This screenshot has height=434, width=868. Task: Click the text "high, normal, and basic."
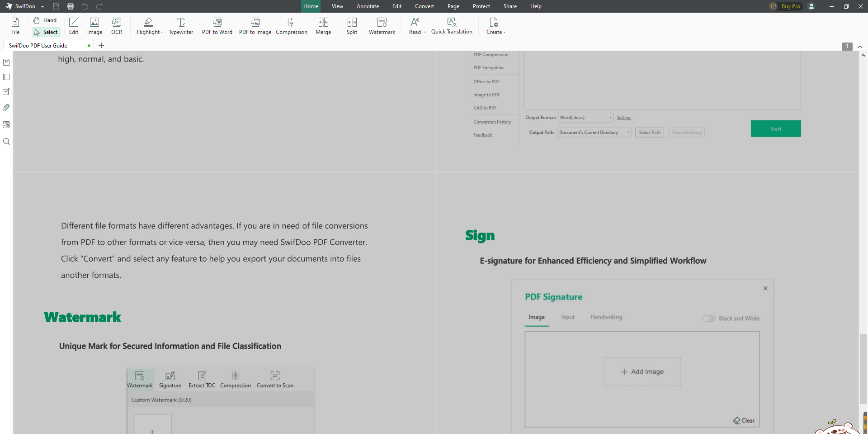[x=101, y=59]
